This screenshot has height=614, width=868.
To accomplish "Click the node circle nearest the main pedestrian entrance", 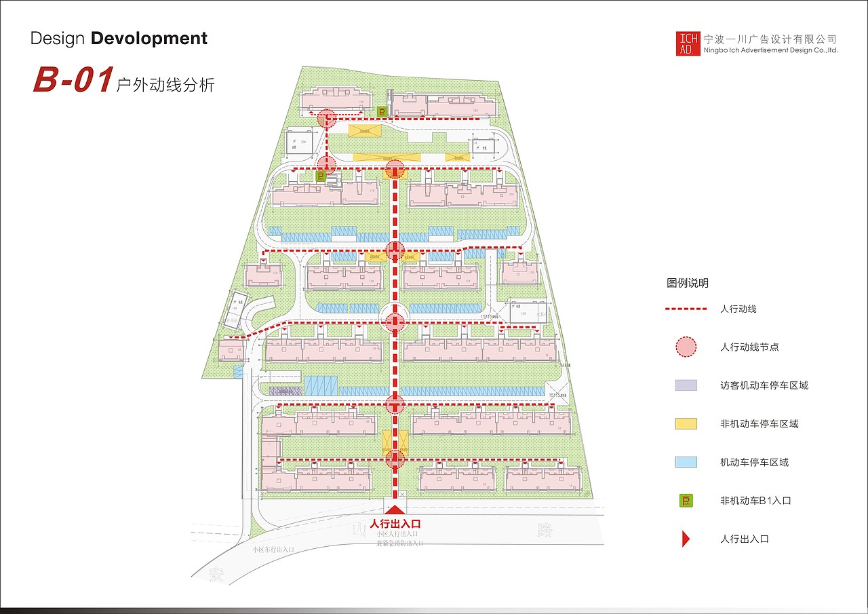I will (x=395, y=459).
